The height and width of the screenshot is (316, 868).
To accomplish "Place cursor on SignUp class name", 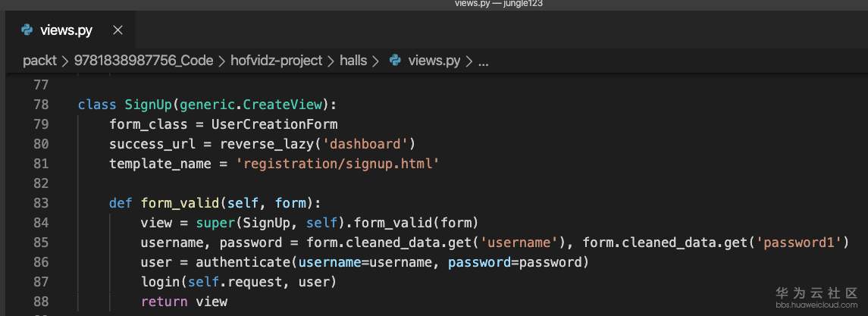I will pyautogui.click(x=148, y=105).
